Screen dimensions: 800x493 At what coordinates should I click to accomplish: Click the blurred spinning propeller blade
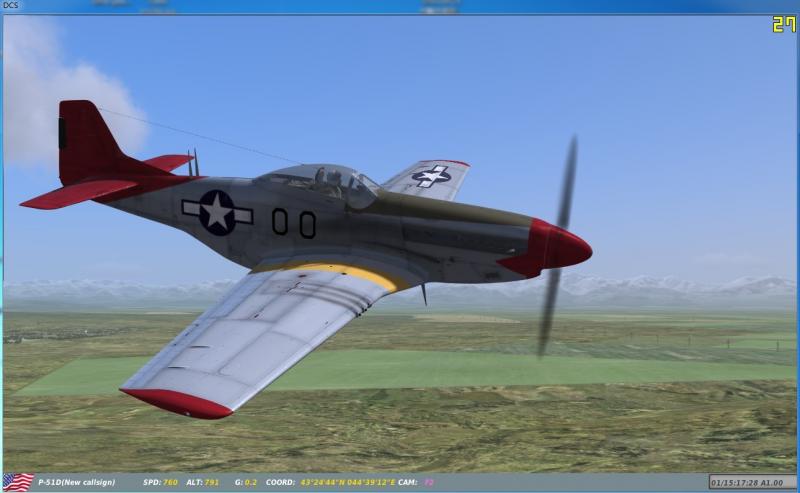[x=556, y=250]
